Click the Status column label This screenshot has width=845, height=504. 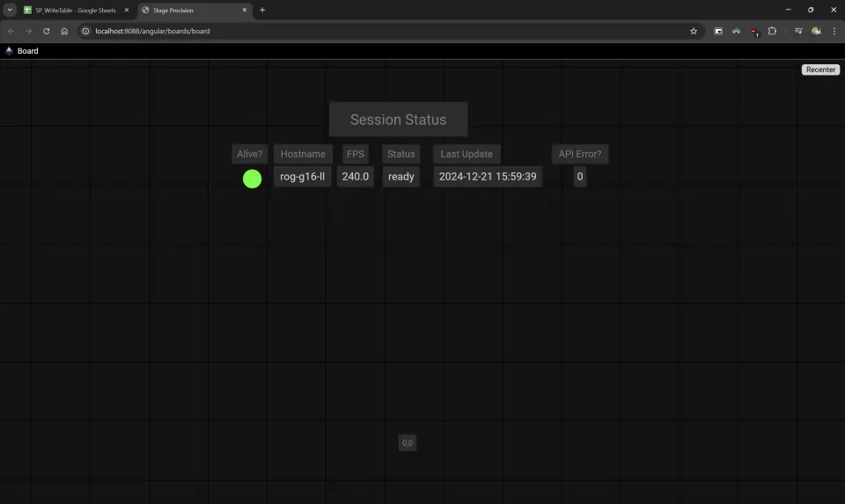point(401,154)
